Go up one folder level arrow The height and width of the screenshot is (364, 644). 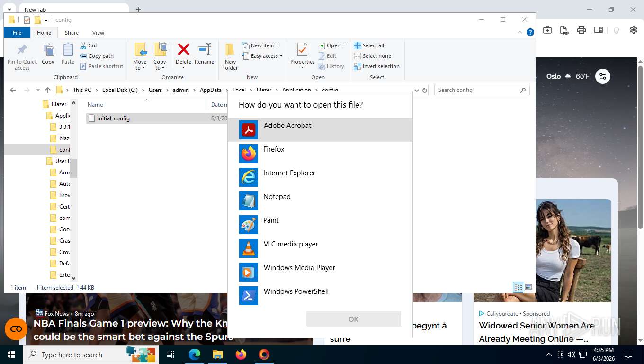[48, 90]
